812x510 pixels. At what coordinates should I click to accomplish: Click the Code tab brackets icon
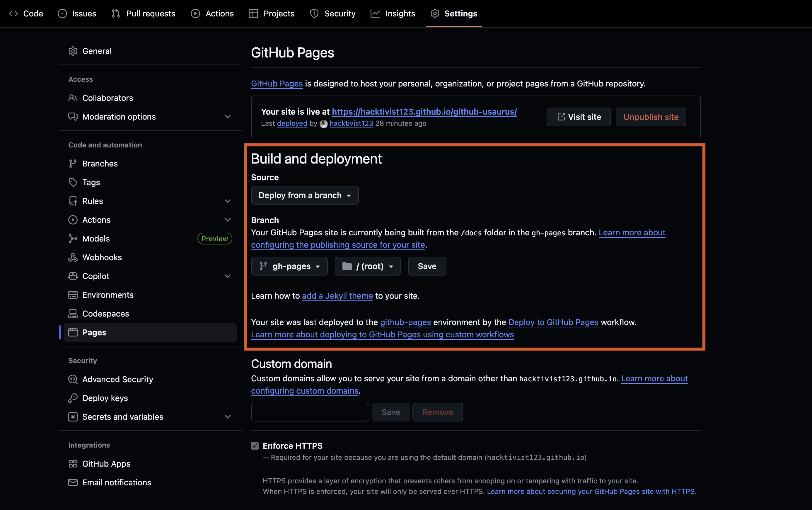(x=13, y=13)
